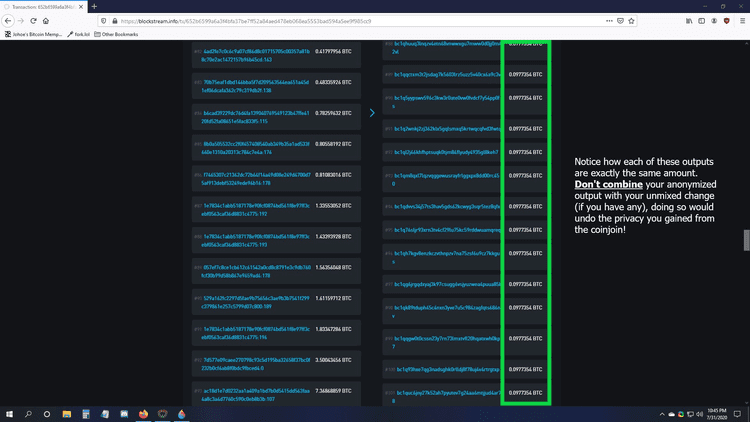Viewport: 750px width, 422px height.
Task: Open Windows taskbar search icon
Action: point(28,414)
